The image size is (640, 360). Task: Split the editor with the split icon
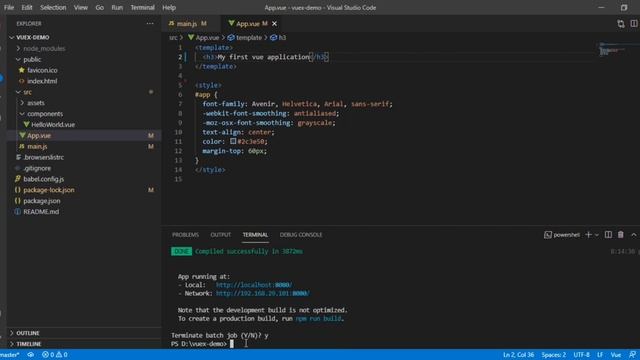tap(633, 24)
